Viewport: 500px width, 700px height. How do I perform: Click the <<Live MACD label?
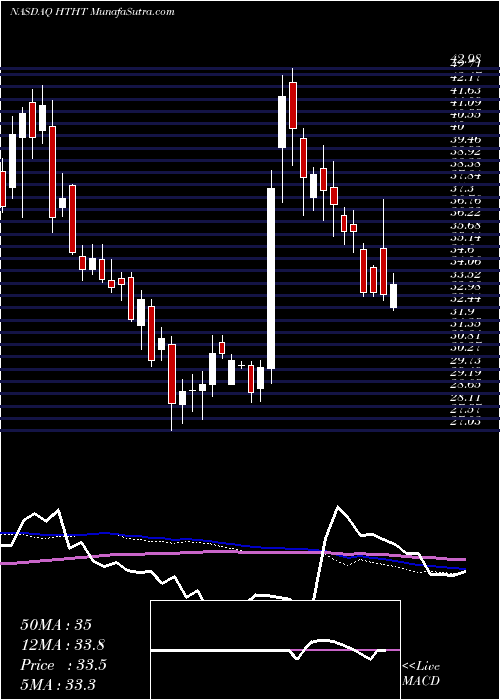421,674
